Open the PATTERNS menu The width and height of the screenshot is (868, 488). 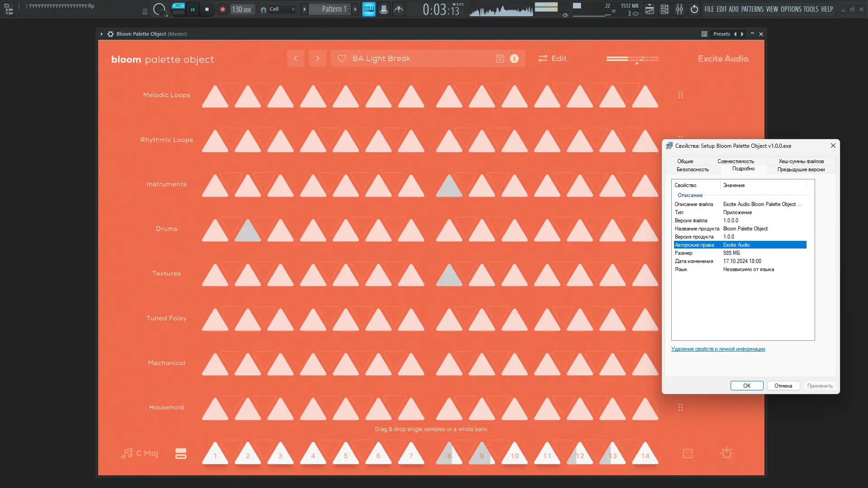click(752, 9)
